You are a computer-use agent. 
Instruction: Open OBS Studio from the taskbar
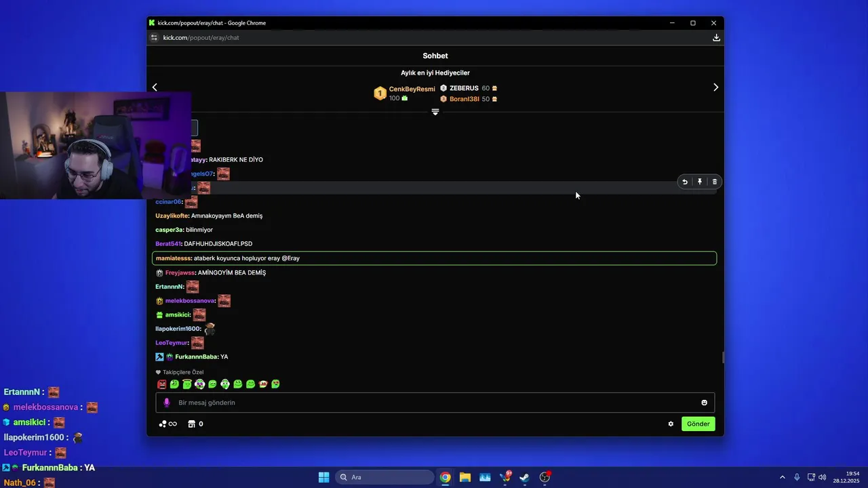click(x=545, y=477)
